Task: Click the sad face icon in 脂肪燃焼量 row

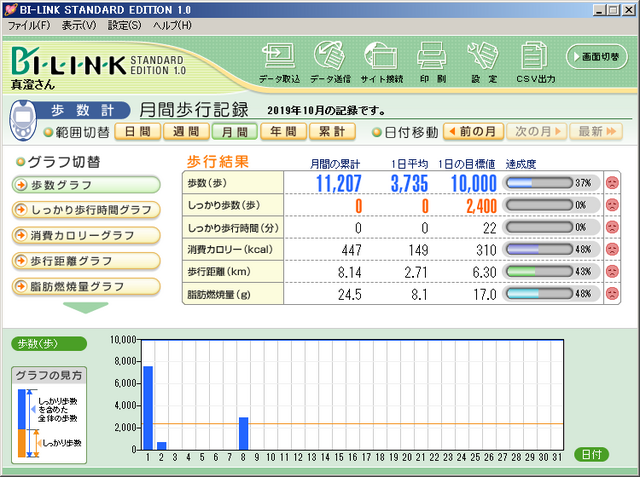Action: pos(612,293)
